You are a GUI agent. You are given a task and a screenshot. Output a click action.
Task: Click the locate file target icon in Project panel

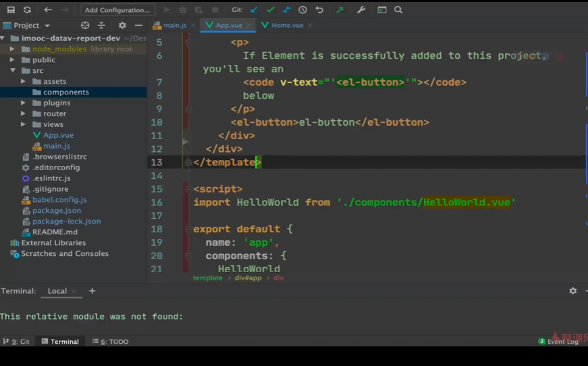tap(85, 26)
